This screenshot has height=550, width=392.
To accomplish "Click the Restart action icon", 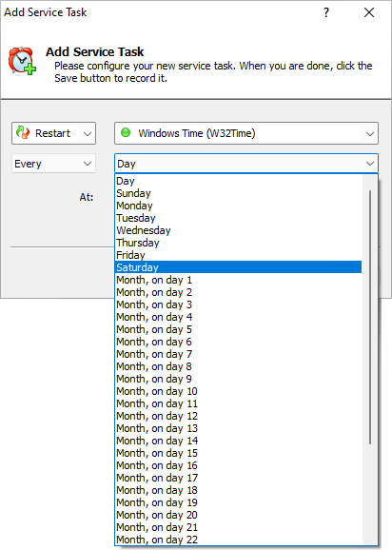I will point(23,133).
